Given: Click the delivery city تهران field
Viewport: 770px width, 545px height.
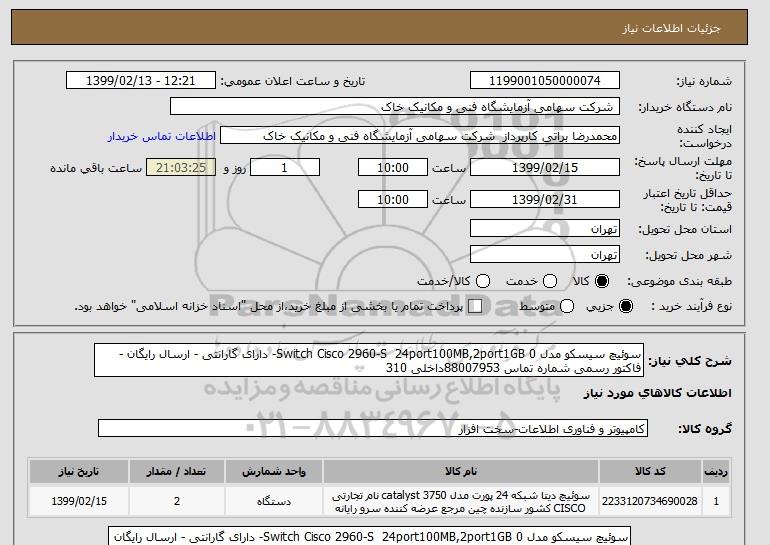Looking at the screenshot, I should point(545,254).
